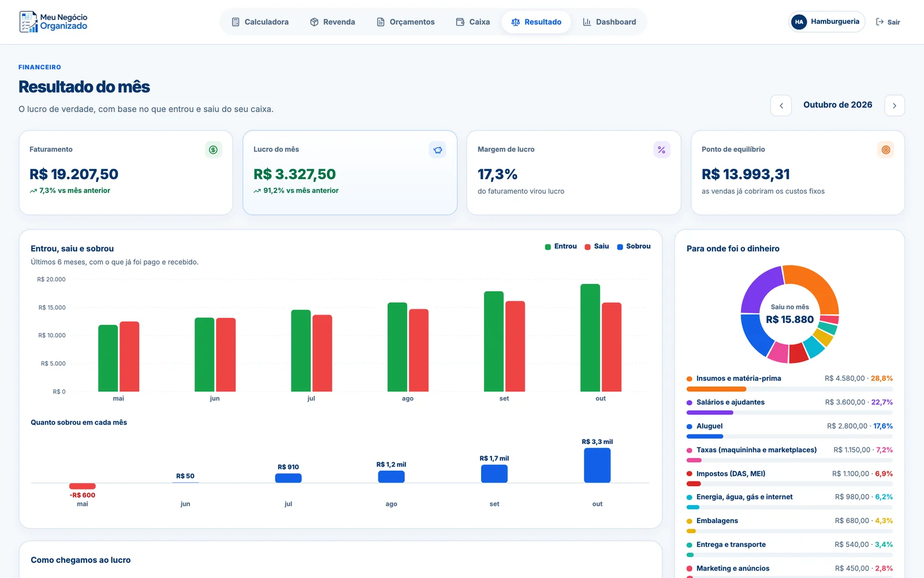Click the R$ 19.207,50 Faturamento value
This screenshot has width=924, height=578.
[x=74, y=175]
